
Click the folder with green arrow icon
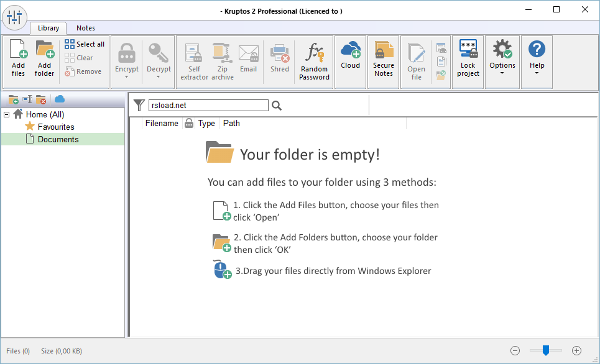[441, 75]
